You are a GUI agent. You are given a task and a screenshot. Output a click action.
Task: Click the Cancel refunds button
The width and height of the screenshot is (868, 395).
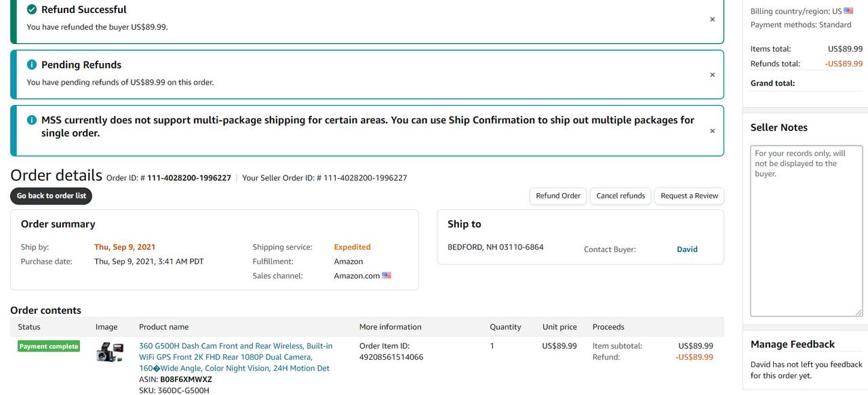pyautogui.click(x=620, y=196)
